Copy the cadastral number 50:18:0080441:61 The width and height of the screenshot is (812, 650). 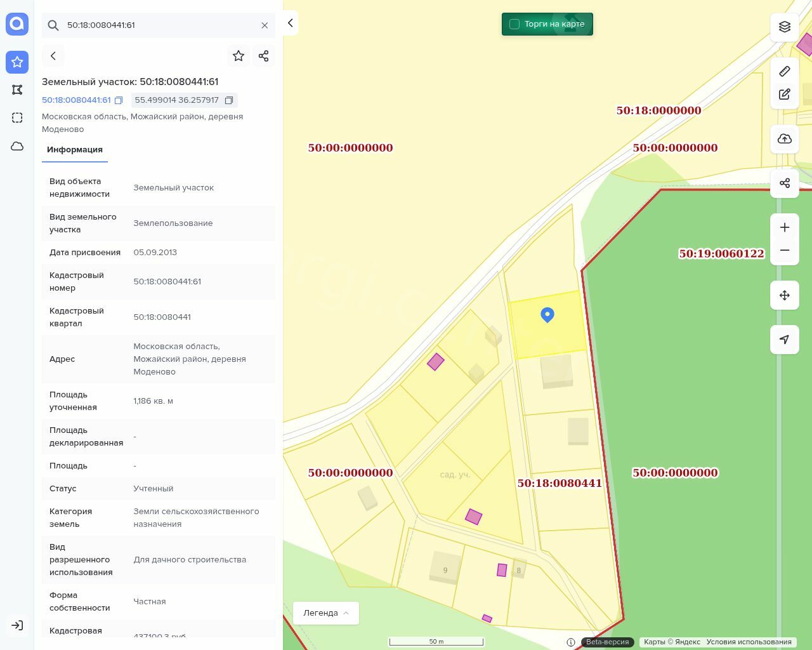click(119, 100)
